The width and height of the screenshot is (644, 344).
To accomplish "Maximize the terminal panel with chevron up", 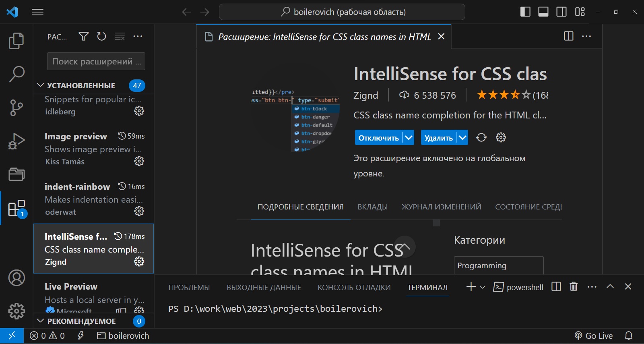I will (x=610, y=286).
